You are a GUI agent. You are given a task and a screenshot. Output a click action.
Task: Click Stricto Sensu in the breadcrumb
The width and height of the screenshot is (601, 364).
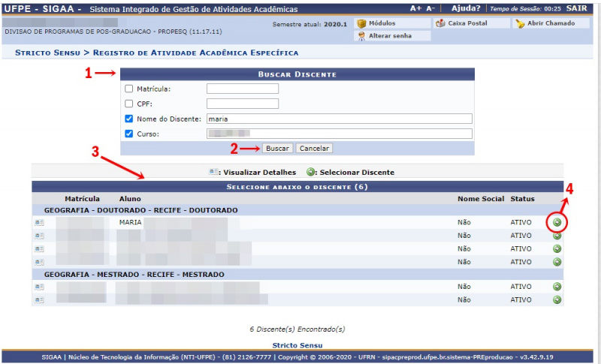(47, 53)
